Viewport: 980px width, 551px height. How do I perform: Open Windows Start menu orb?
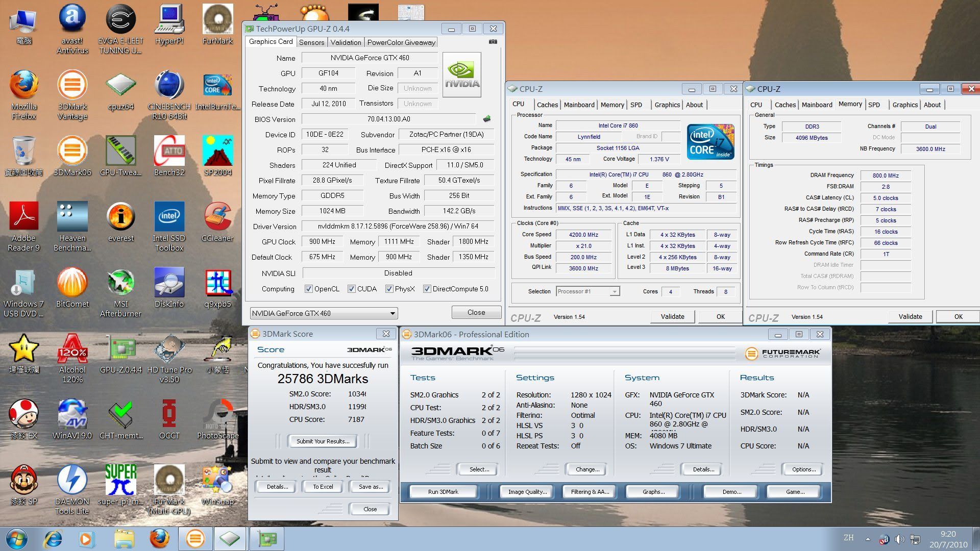tap(16, 539)
